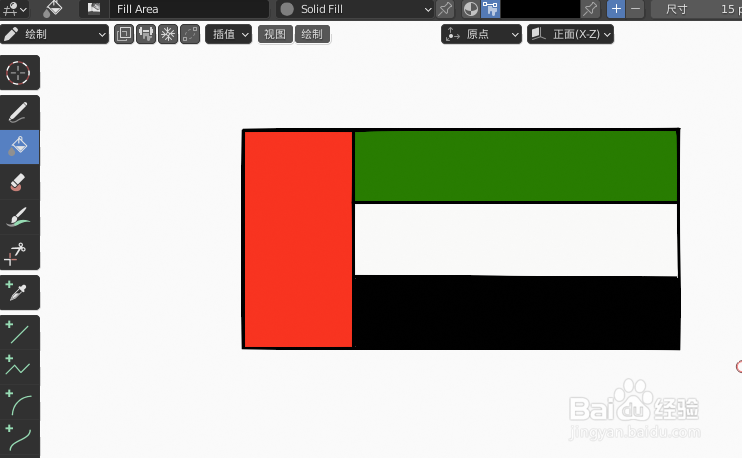Open the Solid Fill material dropdown
The image size is (742, 458).
point(355,9)
